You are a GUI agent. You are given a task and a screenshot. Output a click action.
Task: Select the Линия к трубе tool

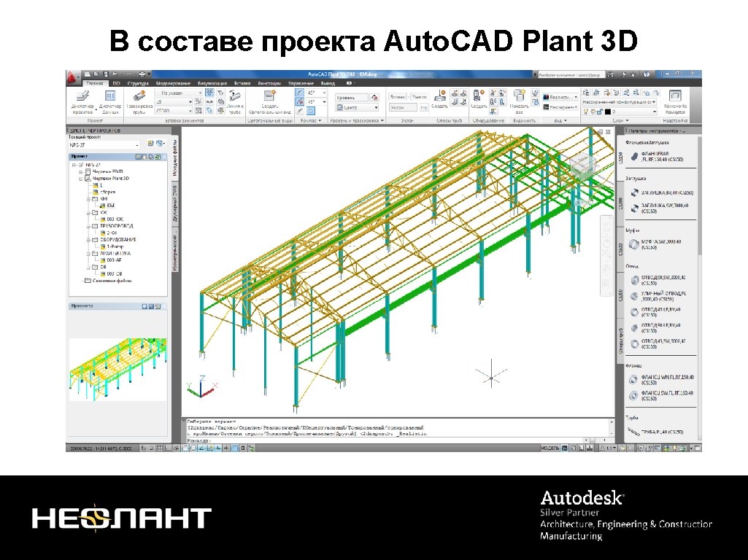(235, 102)
